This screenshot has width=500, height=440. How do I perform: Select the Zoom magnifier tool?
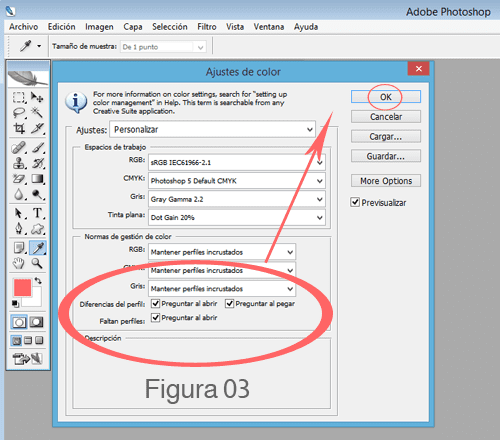[x=37, y=263]
